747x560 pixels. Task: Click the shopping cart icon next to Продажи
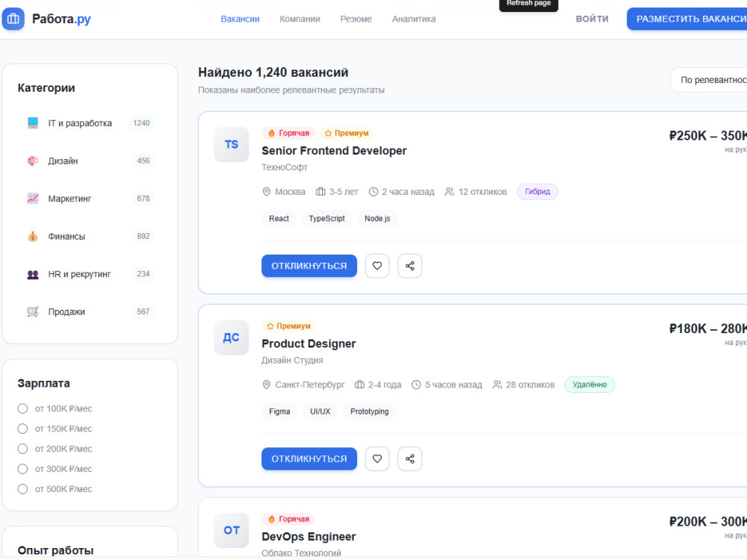33,311
